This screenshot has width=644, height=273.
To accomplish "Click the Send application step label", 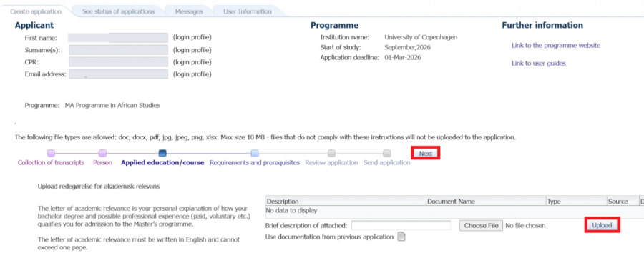I will click(x=387, y=163).
